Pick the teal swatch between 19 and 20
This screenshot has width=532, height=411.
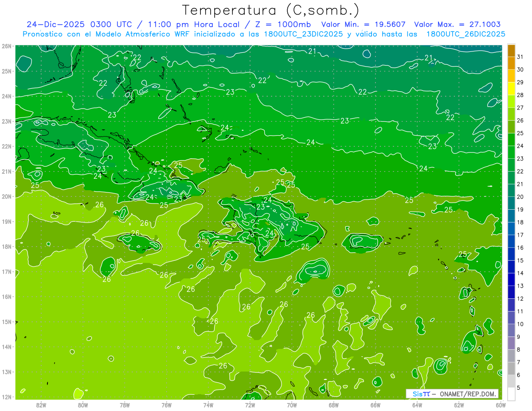tap(511, 203)
